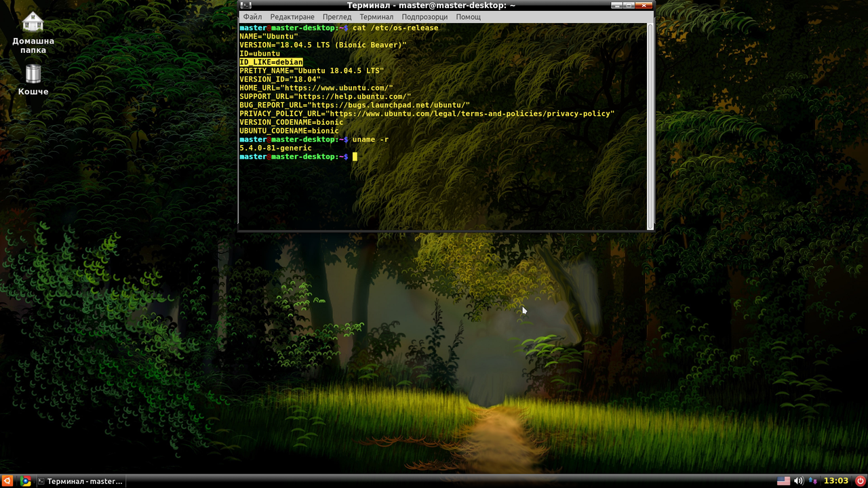The width and height of the screenshot is (868, 488).
Task: Click the SUPPORT_URL help.ubuntu.com line
Action: tap(325, 96)
